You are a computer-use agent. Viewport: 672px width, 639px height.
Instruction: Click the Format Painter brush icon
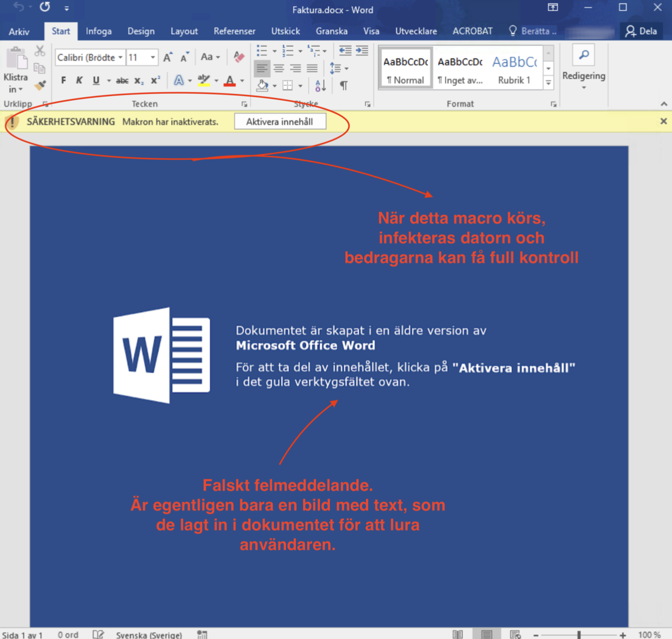click(40, 85)
